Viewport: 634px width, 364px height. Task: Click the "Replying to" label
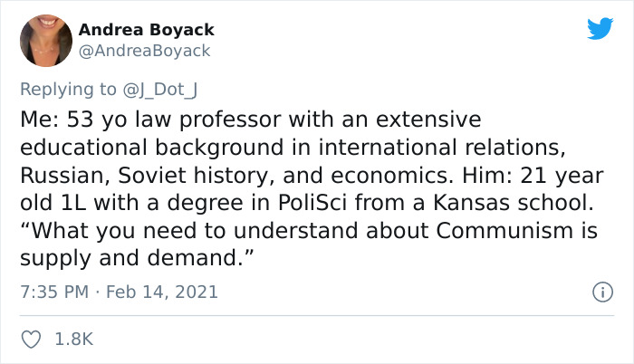(x=68, y=89)
